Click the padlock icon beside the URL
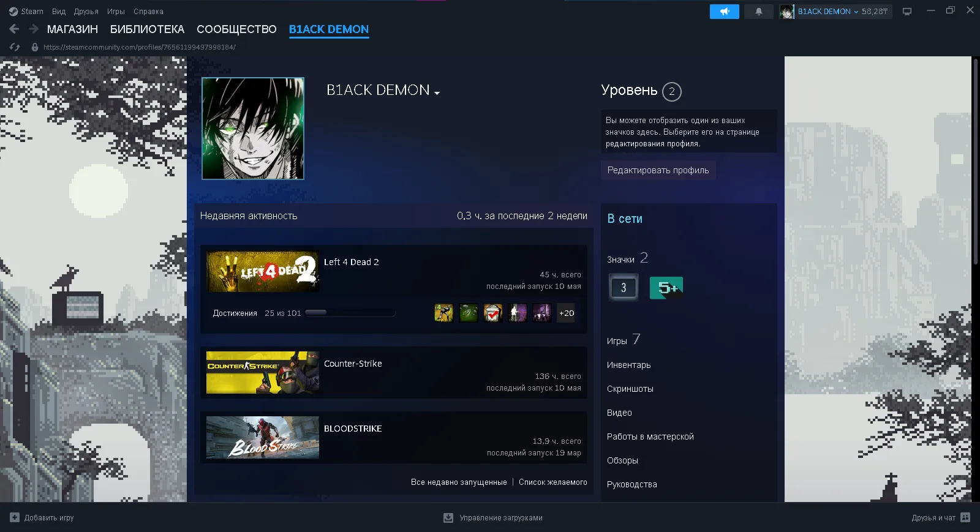Viewport: 980px width, 532px height. pos(35,47)
